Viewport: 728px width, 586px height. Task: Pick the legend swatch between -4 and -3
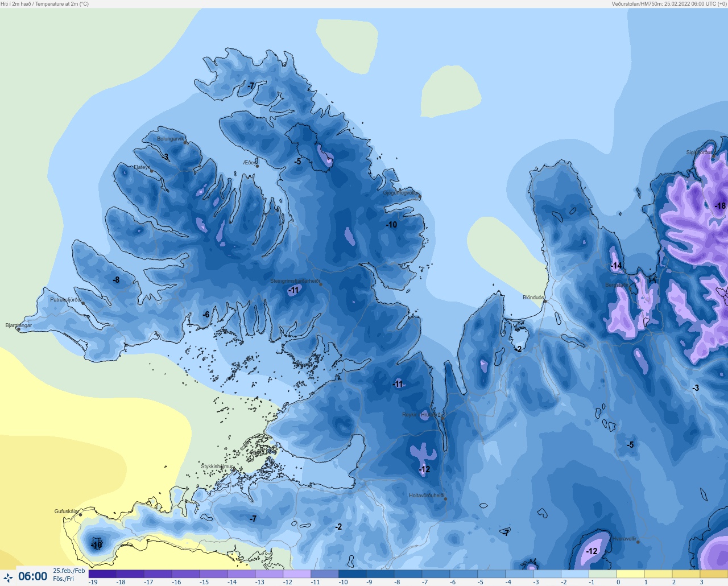(x=519, y=574)
